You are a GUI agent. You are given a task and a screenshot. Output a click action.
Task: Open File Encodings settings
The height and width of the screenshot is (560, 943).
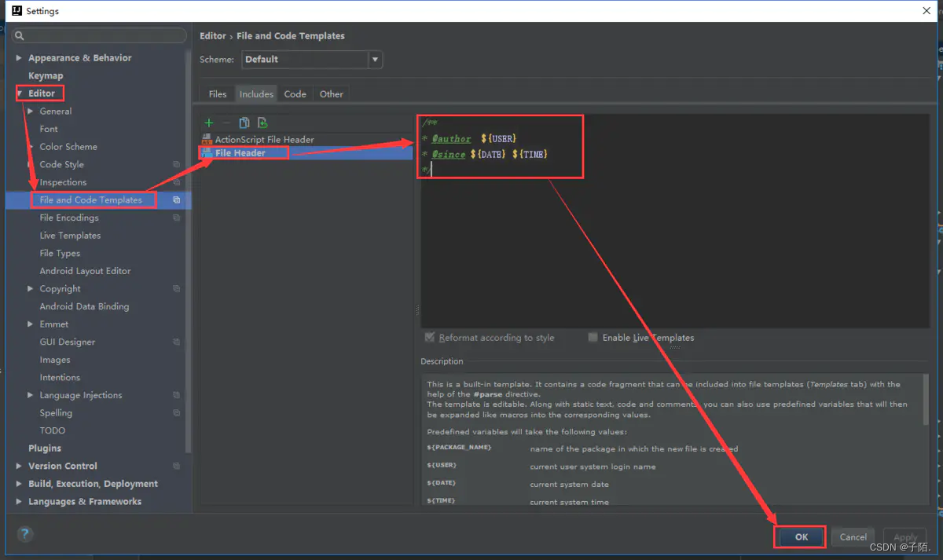pos(69,218)
